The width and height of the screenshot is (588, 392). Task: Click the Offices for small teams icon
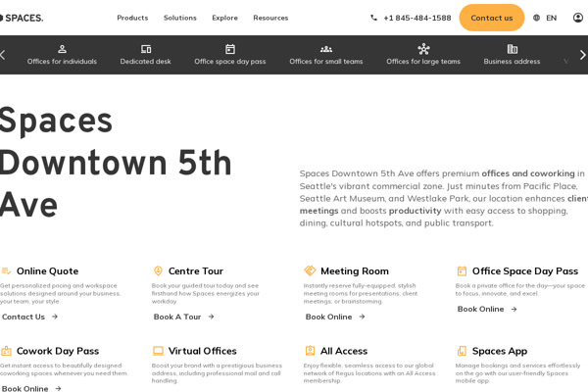[326, 49]
